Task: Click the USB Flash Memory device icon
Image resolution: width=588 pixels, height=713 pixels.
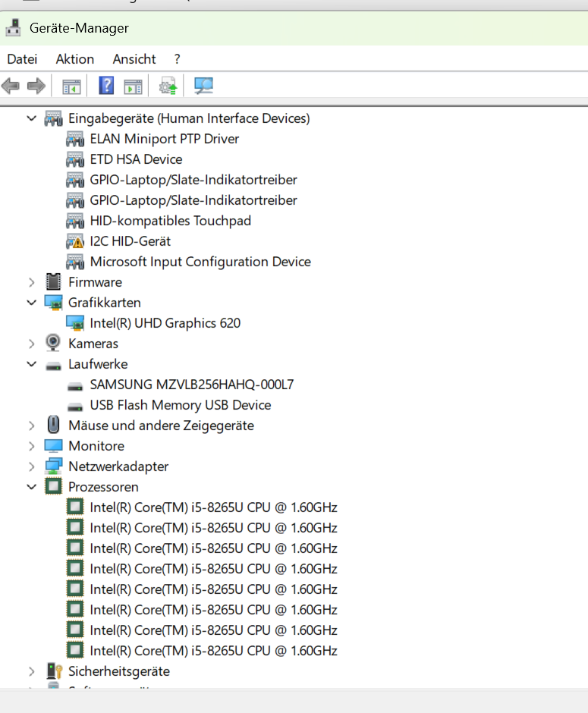Action: pos(75,407)
